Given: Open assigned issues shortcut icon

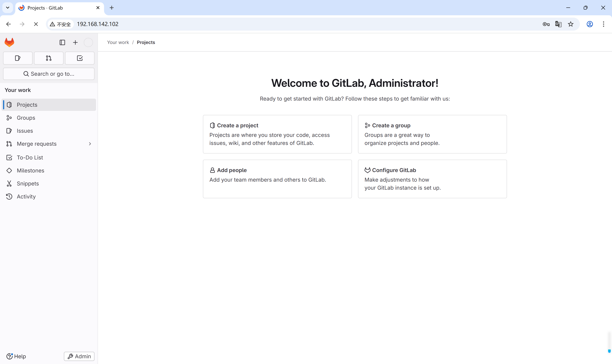Looking at the screenshot, I should pos(18,58).
